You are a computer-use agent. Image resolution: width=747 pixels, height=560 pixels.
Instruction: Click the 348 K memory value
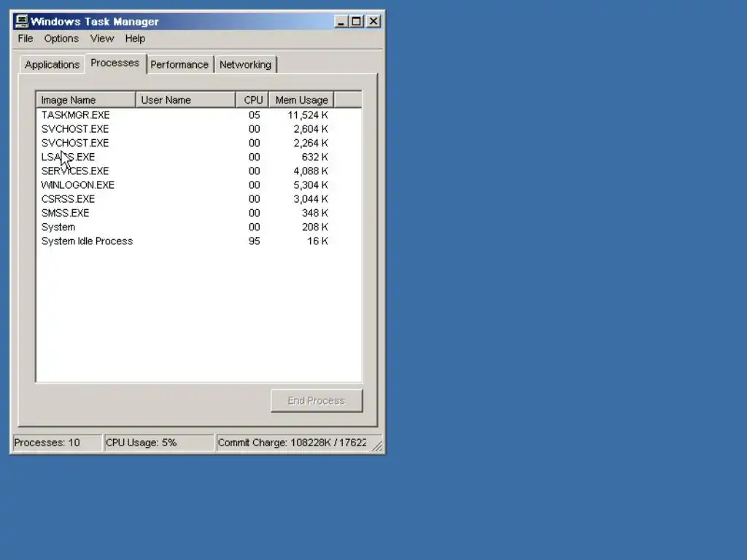coord(315,213)
